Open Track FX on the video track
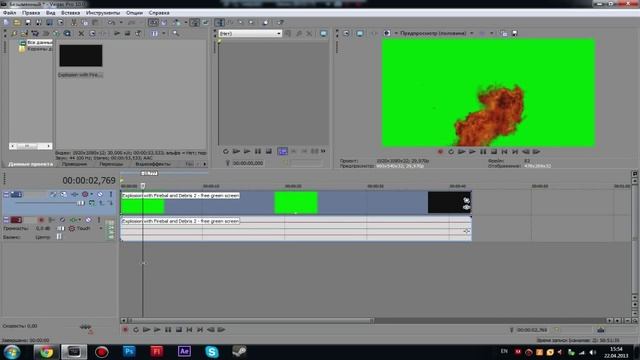Viewport: 640px width, 360px height. pos(74,194)
